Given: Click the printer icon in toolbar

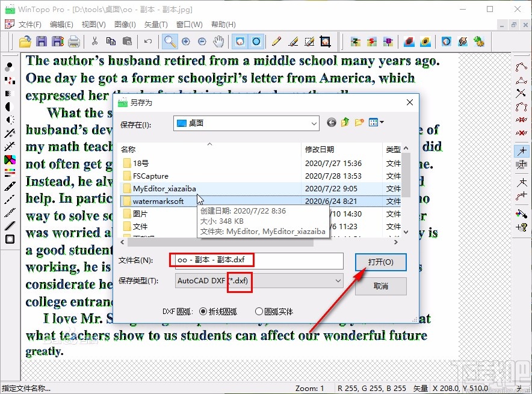Looking at the screenshot, I should pyautogui.click(x=73, y=42).
